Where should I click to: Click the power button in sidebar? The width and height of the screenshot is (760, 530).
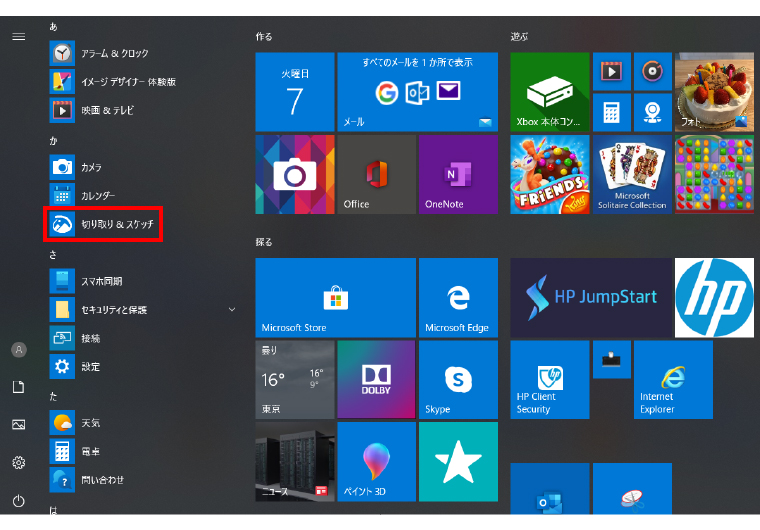[18, 500]
